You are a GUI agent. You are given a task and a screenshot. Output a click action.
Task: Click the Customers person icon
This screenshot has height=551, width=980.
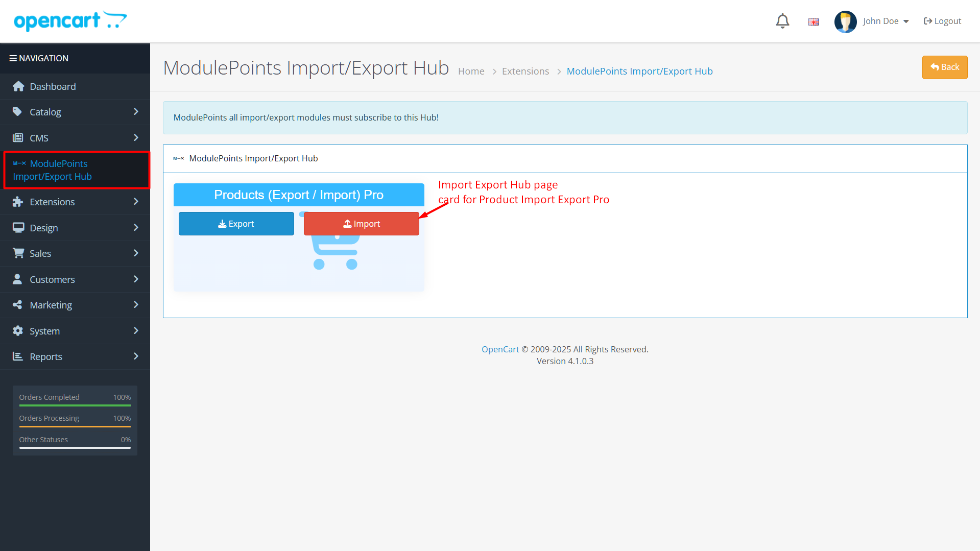tap(17, 279)
